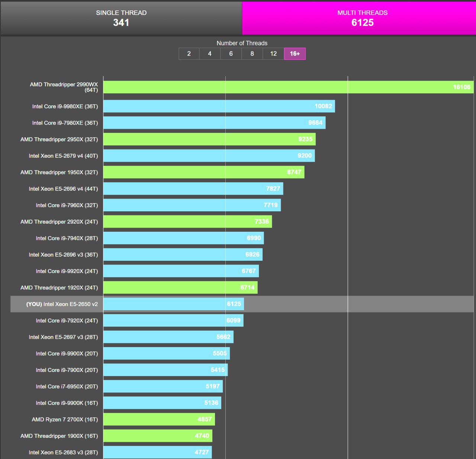Click the 4857 score bar
The image size is (476, 459).
point(159,419)
